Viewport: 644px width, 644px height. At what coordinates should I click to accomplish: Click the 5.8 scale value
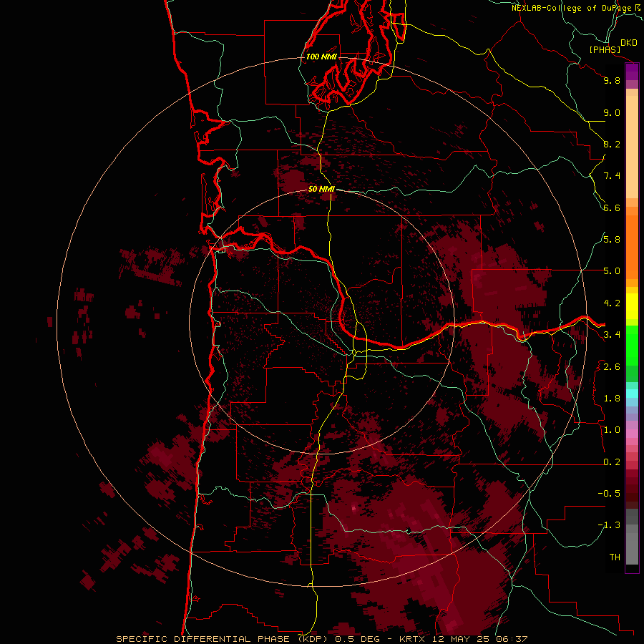click(x=612, y=240)
